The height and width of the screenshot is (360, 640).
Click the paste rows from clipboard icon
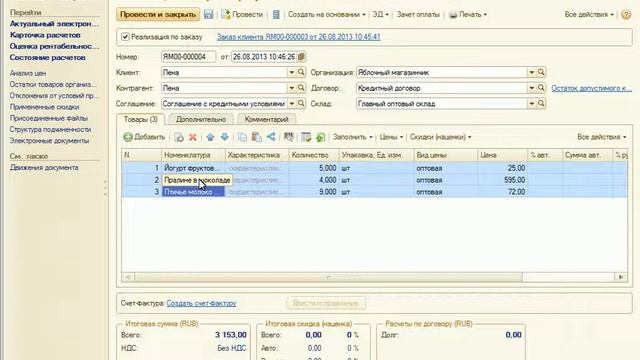pyautogui.click(x=256, y=137)
